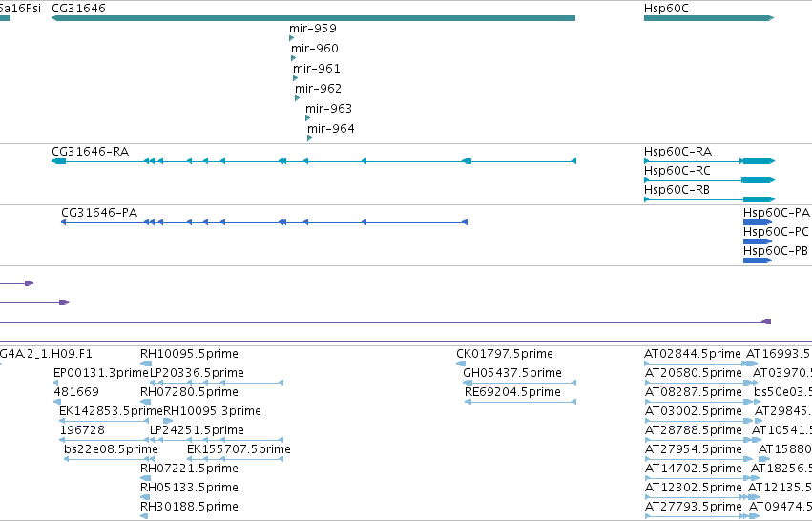This screenshot has width=812, height=521.
Task: Click the RH05133.5prime EST label
Action: coord(190,488)
